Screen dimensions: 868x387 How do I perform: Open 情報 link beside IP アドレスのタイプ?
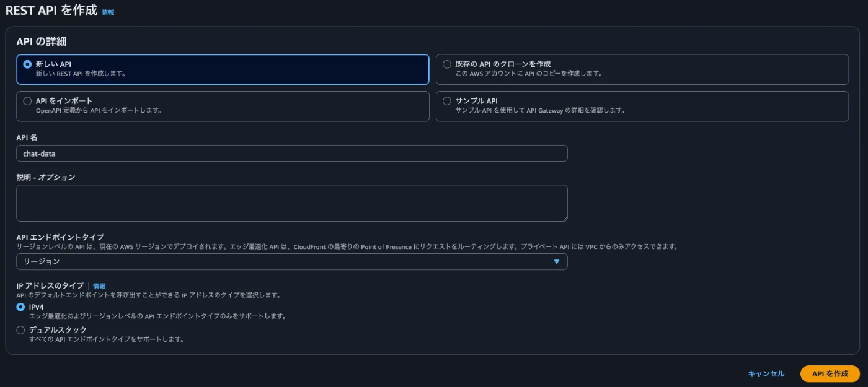point(99,286)
